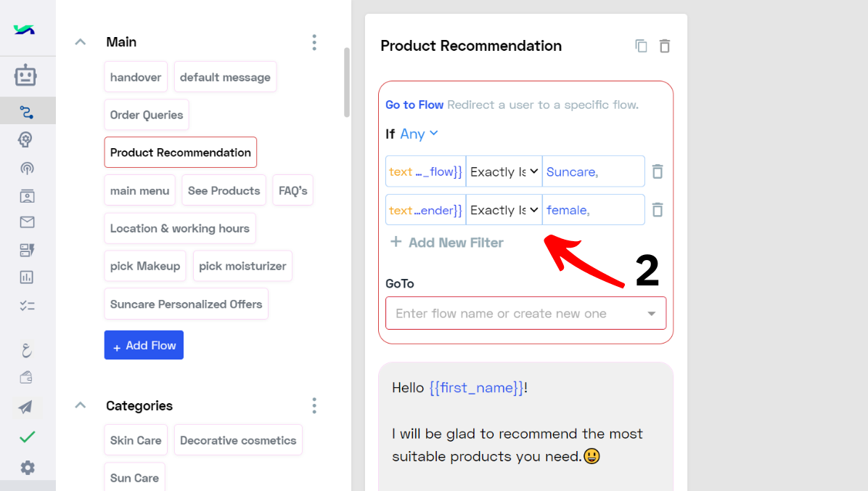Screen dimensions: 868x491
Task: Open the paper plane send icon
Action: (x=25, y=407)
